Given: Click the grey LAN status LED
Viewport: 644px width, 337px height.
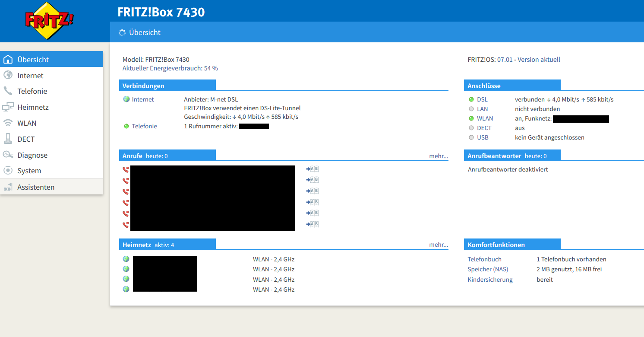Looking at the screenshot, I should (x=471, y=109).
